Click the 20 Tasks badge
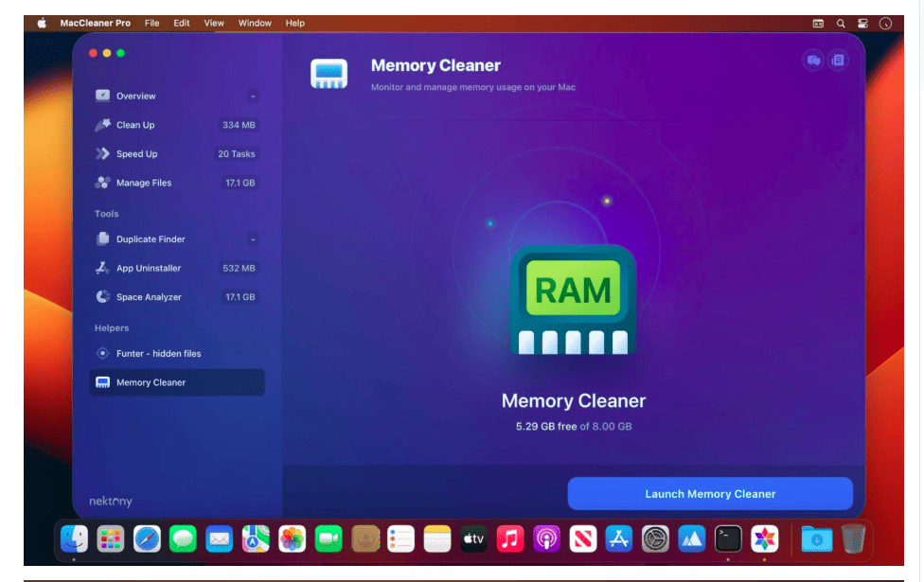Screen dimensions: 924x582 237,153
